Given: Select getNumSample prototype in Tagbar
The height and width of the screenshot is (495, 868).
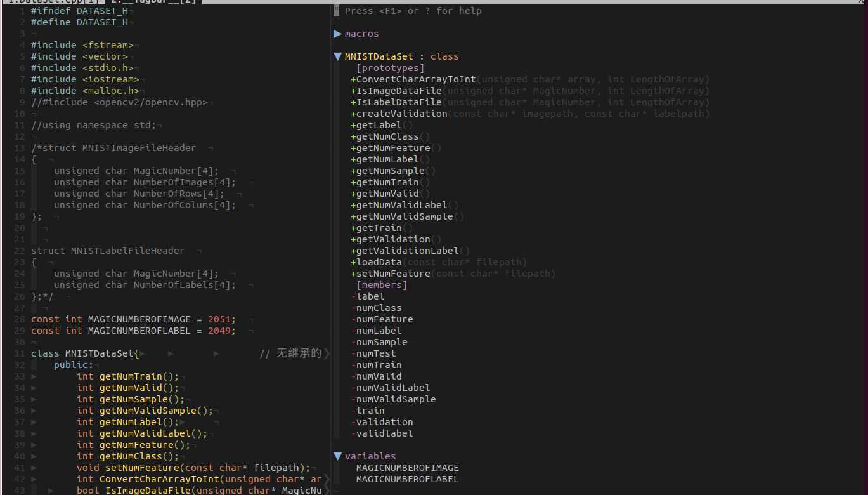Looking at the screenshot, I should point(391,171).
